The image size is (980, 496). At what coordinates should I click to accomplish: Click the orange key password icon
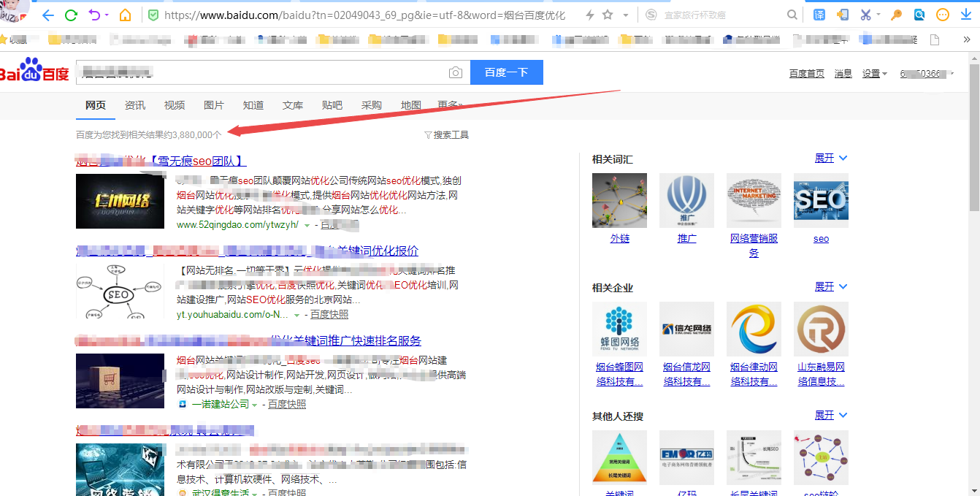click(897, 15)
